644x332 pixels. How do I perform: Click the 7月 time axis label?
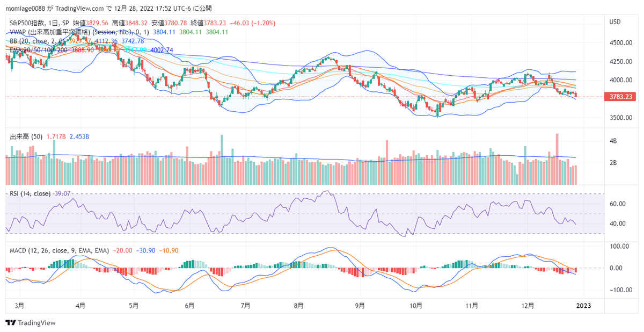[x=245, y=305]
